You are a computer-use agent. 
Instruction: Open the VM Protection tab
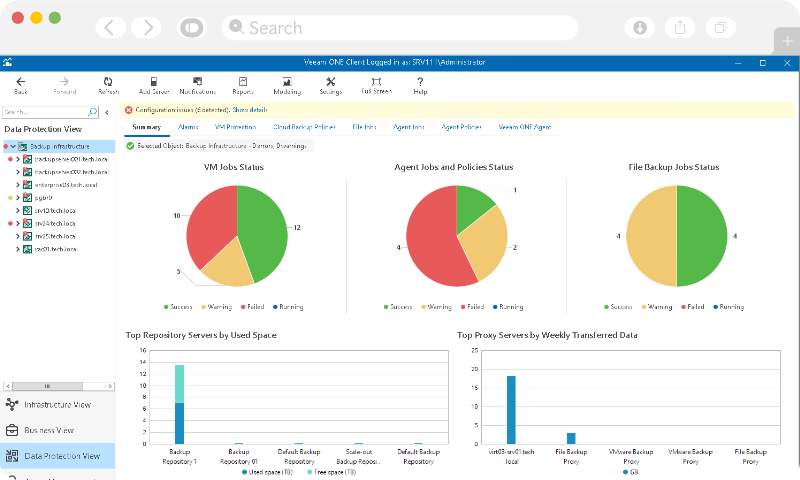click(235, 128)
